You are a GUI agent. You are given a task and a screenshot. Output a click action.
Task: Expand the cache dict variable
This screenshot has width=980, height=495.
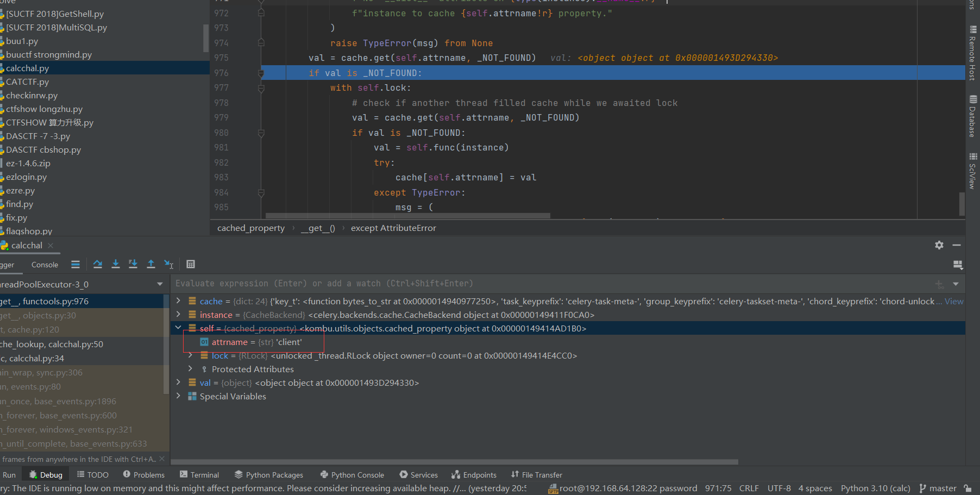pyautogui.click(x=178, y=300)
